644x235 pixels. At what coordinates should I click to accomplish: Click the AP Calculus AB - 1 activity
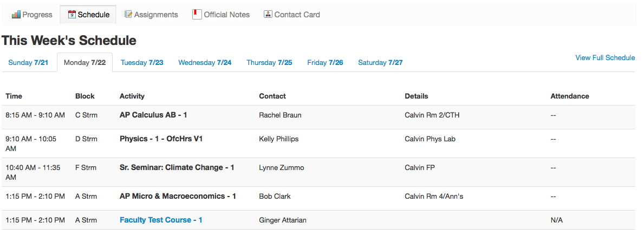(x=153, y=115)
